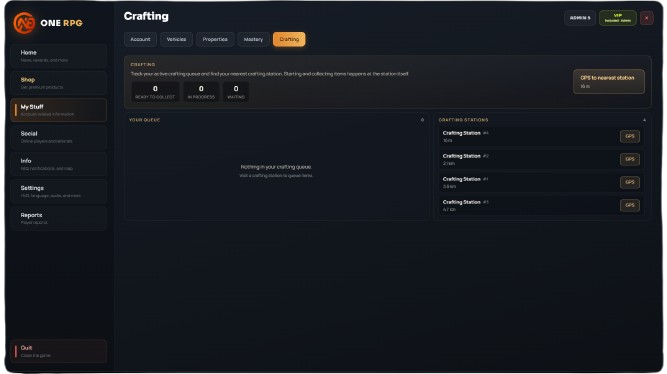Select My Stuff in the sidebar
The image size is (667, 374).
coord(59,110)
